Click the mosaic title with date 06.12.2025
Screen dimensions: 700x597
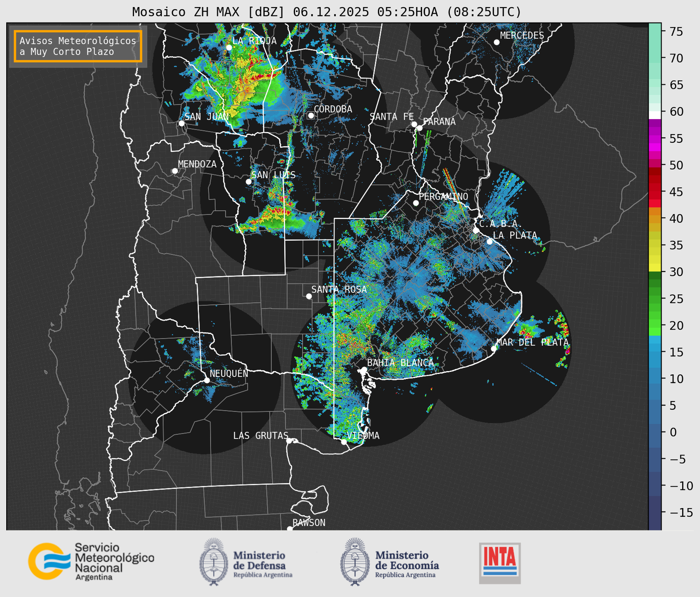click(x=327, y=12)
